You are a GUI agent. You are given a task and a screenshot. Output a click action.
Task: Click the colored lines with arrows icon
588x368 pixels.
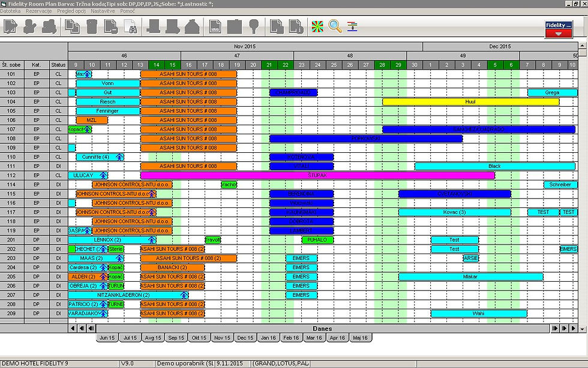point(352,26)
